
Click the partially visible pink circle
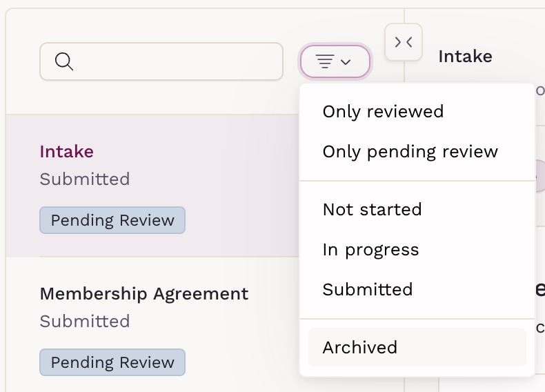pos(538,176)
